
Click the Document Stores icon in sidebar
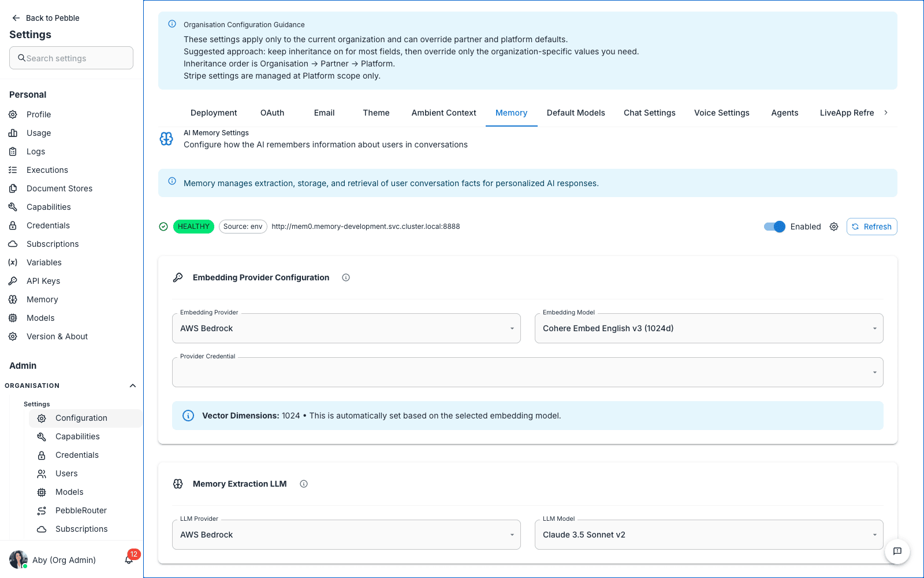13,188
